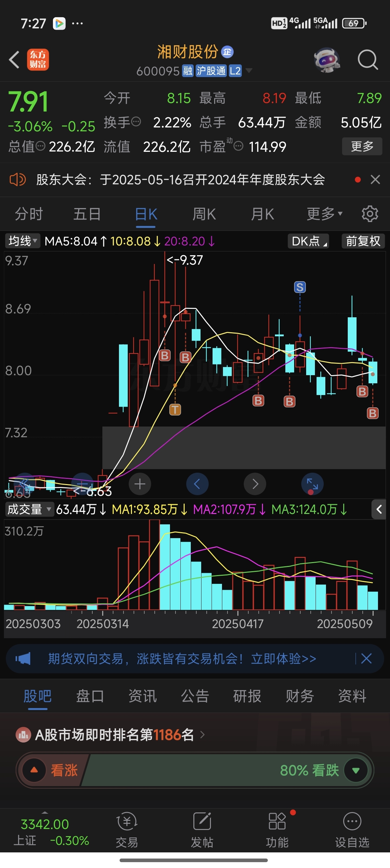Close the futures promotion banner
The height and width of the screenshot is (868, 390).
coord(366,658)
